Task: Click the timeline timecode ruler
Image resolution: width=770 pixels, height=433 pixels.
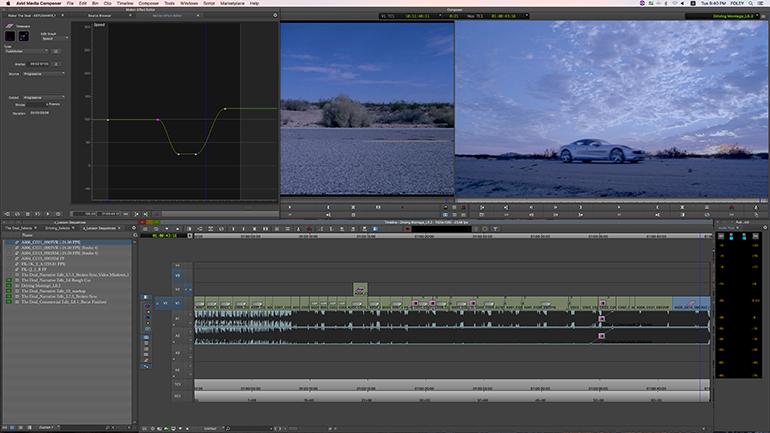Action: 453,236
